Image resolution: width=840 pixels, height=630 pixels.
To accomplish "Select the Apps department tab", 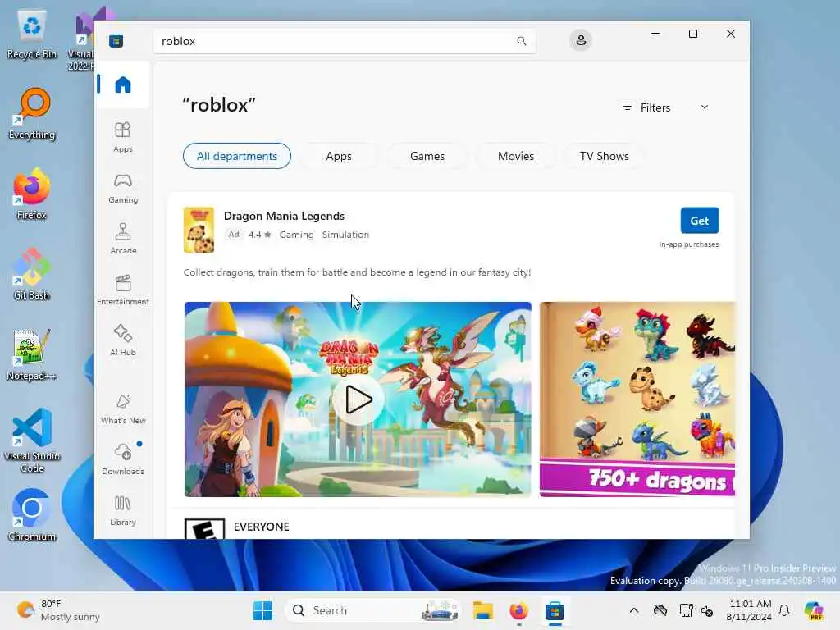I will (x=339, y=156).
